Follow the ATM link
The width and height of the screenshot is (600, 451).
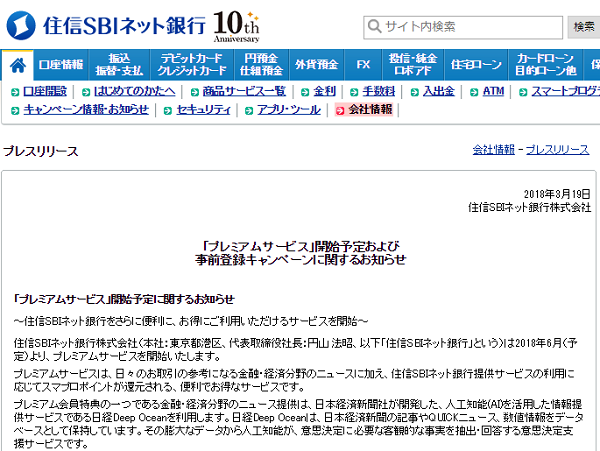point(493,91)
